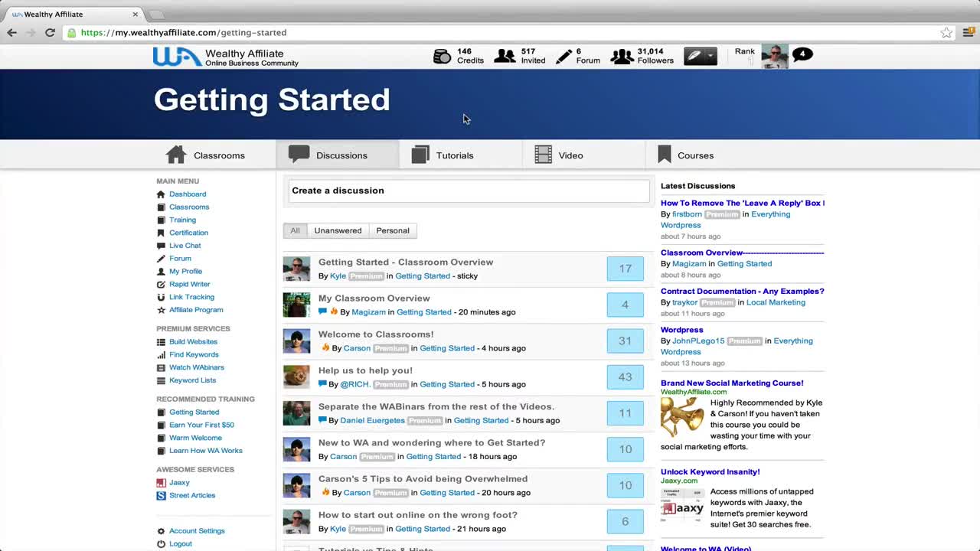The width and height of the screenshot is (980, 551).
Task: Open Rapid Writer link
Action: click(x=189, y=284)
